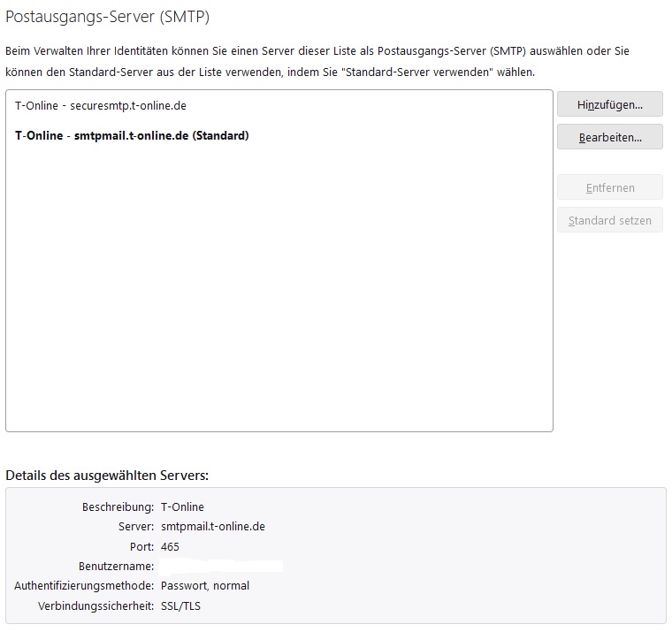672x632 pixels.
Task: Click the Standard setzen button
Action: pyautogui.click(x=609, y=220)
